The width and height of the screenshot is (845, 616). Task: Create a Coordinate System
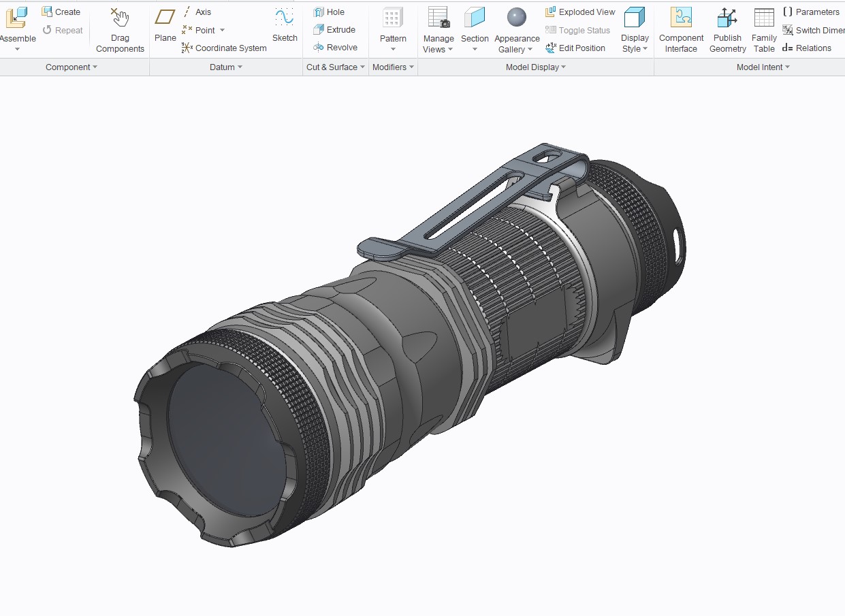coord(224,48)
